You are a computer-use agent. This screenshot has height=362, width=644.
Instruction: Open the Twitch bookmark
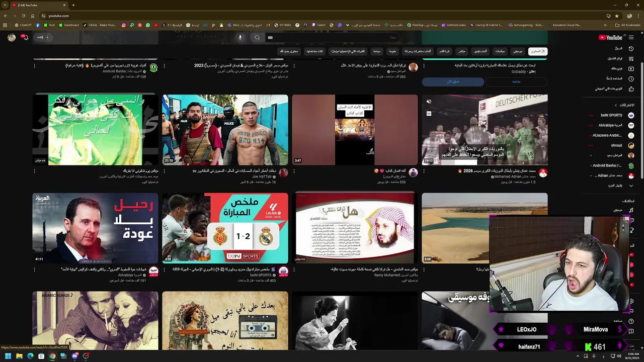point(318,25)
